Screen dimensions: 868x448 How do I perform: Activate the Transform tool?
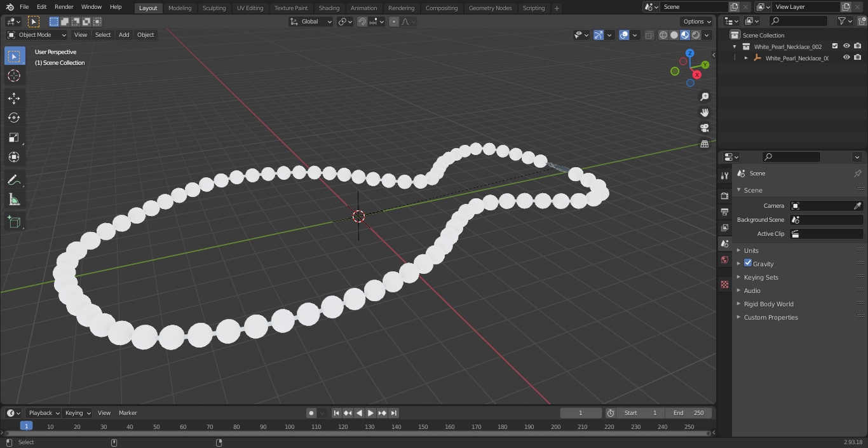(x=14, y=157)
